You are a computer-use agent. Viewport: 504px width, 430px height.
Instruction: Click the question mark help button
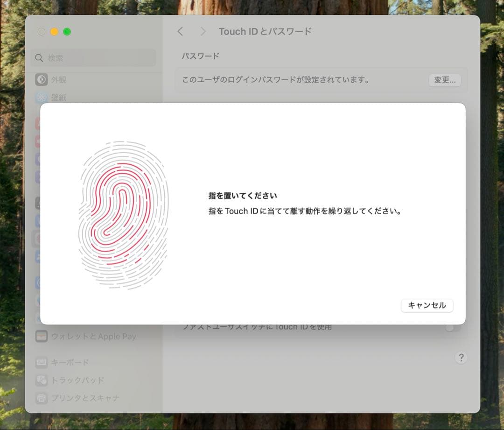tap(461, 358)
